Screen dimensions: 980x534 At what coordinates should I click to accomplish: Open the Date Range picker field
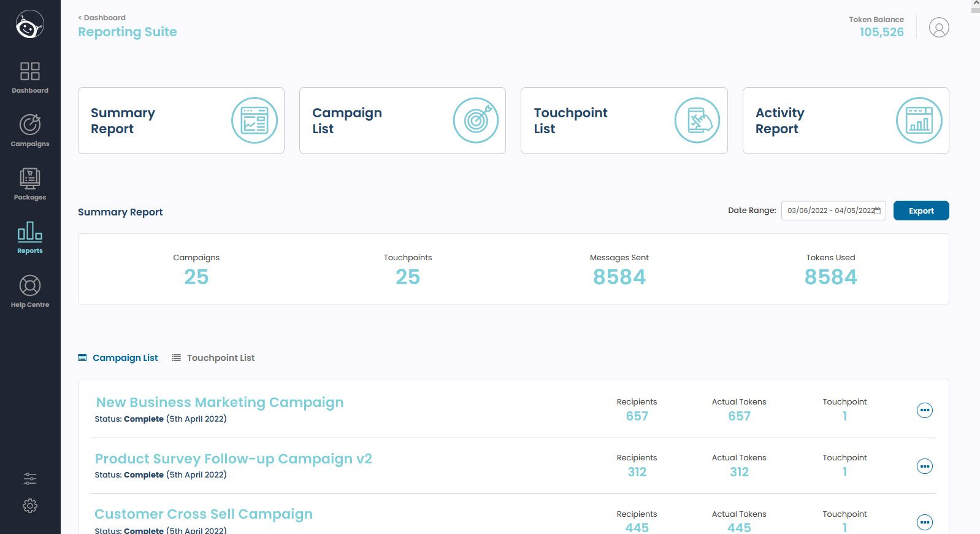pyautogui.click(x=833, y=211)
